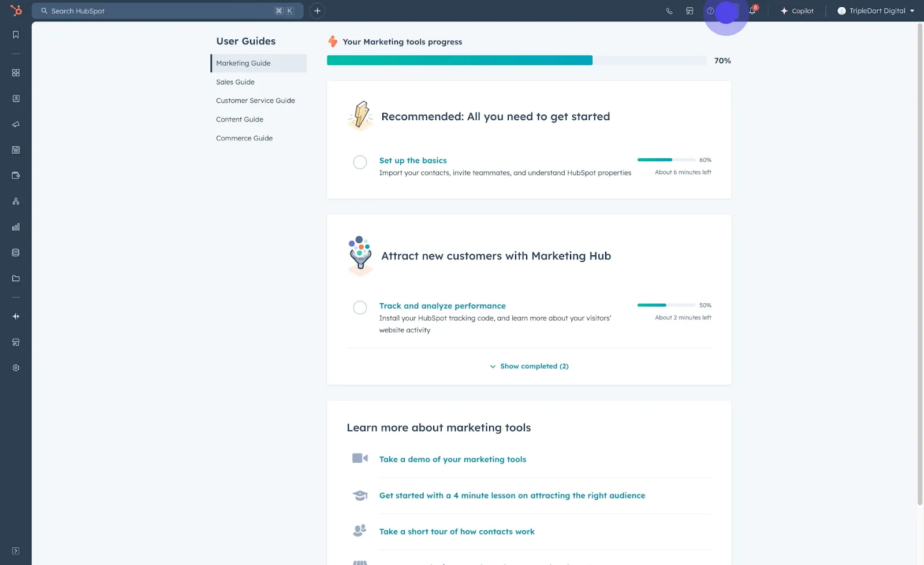Mark Set up the basics circle complete
The image size is (924, 565).
[360, 162]
